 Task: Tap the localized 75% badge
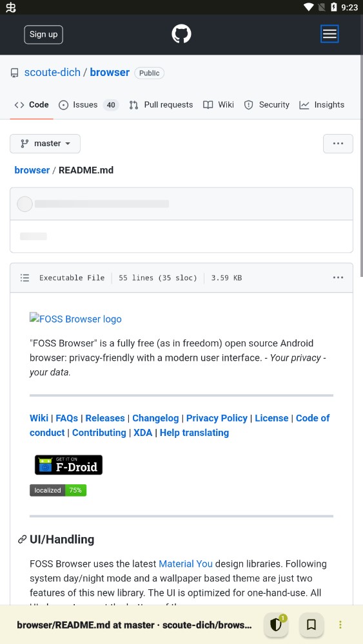tap(58, 490)
